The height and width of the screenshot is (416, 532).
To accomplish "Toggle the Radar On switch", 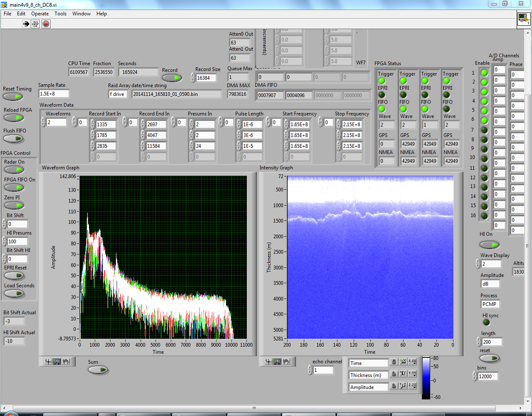I will coord(14,170).
